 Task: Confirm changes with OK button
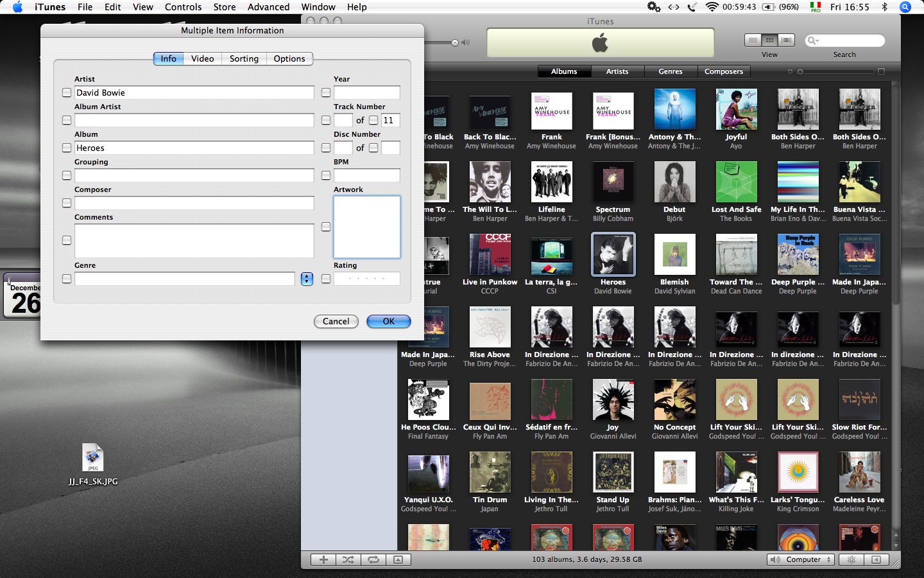(x=389, y=321)
